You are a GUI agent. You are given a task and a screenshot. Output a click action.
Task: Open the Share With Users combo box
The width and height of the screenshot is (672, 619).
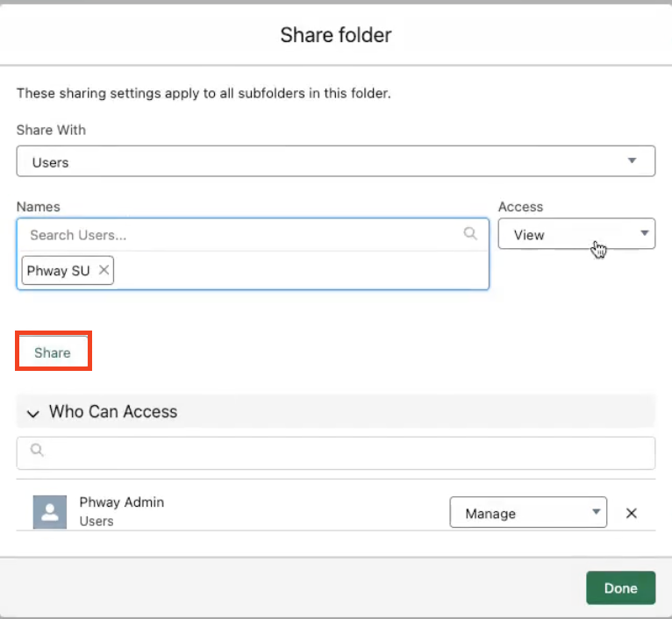335,162
